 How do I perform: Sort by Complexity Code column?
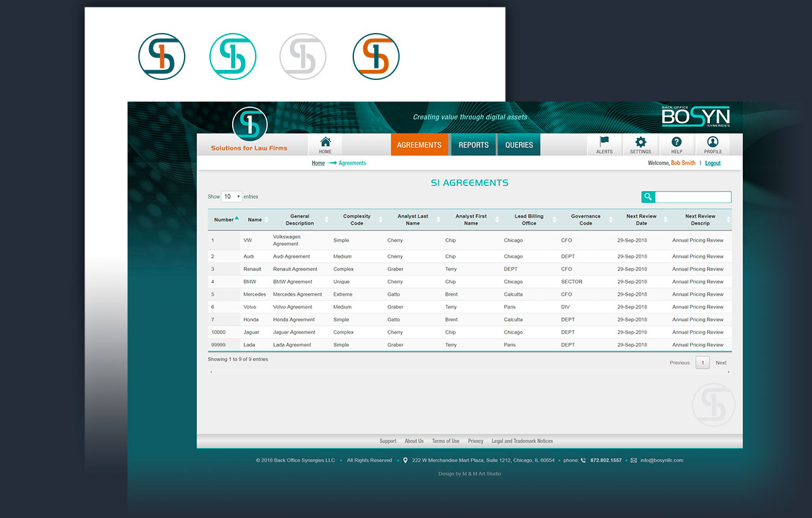pos(357,220)
